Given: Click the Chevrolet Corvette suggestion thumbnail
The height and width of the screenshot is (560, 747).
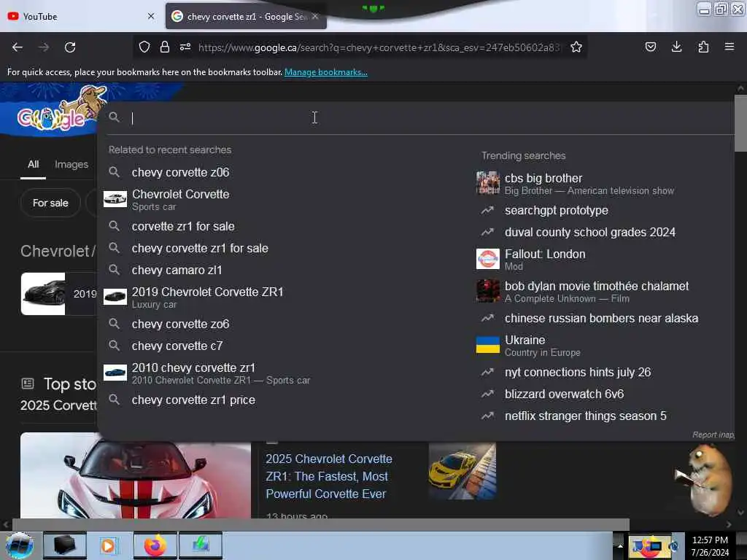Looking at the screenshot, I should point(115,199).
